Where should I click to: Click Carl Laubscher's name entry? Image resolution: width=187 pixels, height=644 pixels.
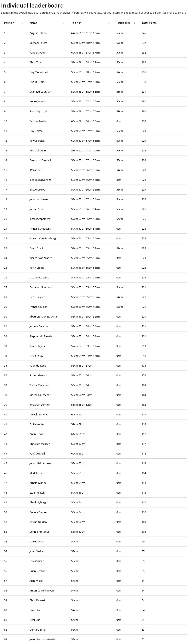pyautogui.click(x=38, y=121)
